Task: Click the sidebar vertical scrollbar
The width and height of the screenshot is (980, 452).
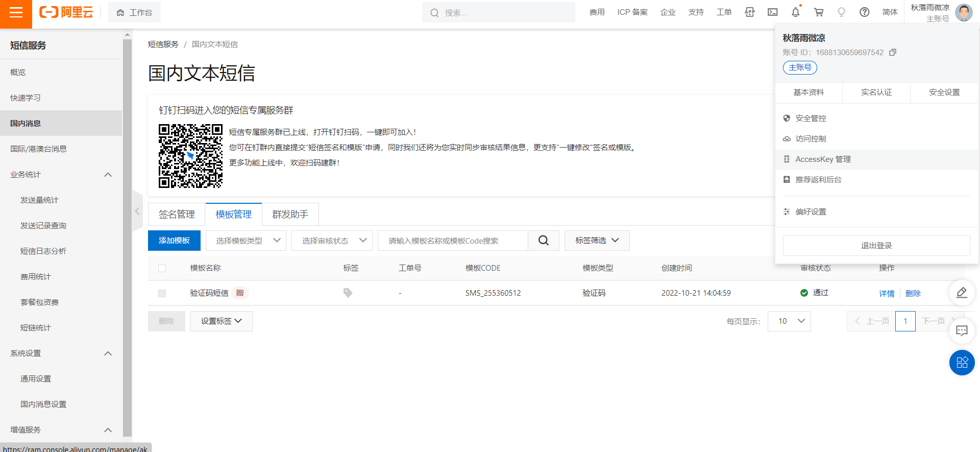Action: click(127, 237)
